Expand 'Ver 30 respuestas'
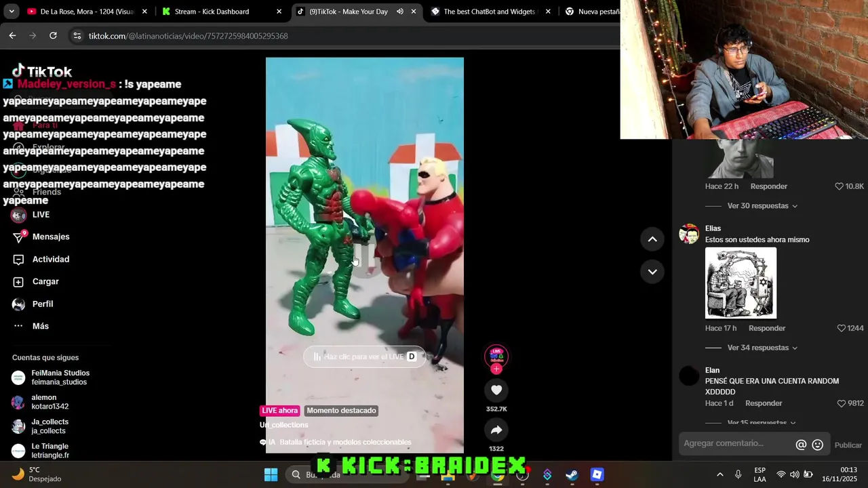The width and height of the screenshot is (868, 488). [762, 206]
